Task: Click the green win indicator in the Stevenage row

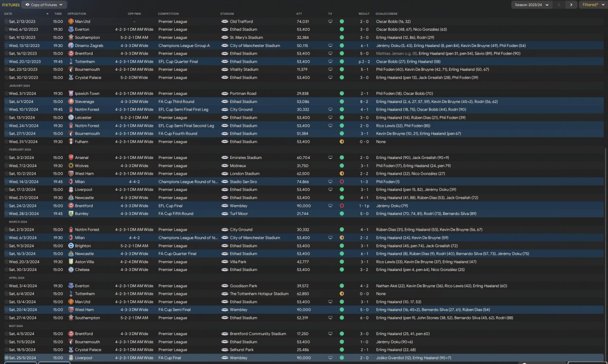Action: (x=342, y=102)
